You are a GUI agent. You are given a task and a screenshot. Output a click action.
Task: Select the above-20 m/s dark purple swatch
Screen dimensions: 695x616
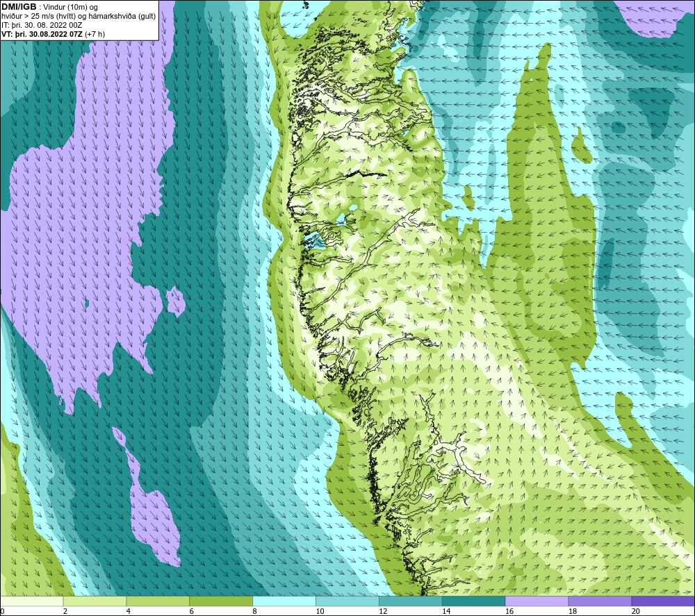(x=663, y=601)
